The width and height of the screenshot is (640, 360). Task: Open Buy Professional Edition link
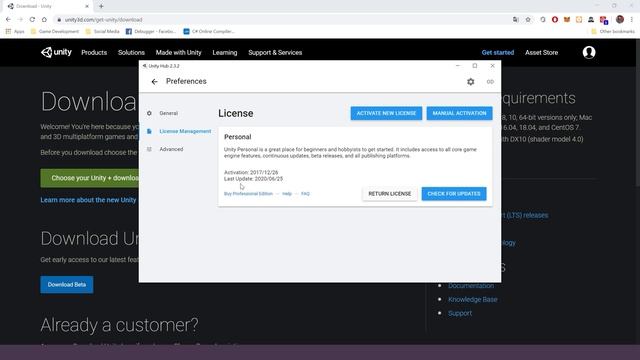pos(248,193)
